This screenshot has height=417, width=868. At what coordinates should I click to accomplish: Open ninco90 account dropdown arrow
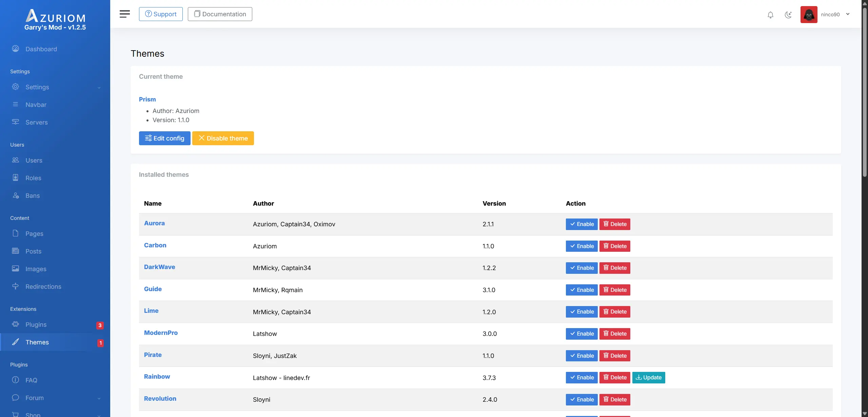click(848, 14)
